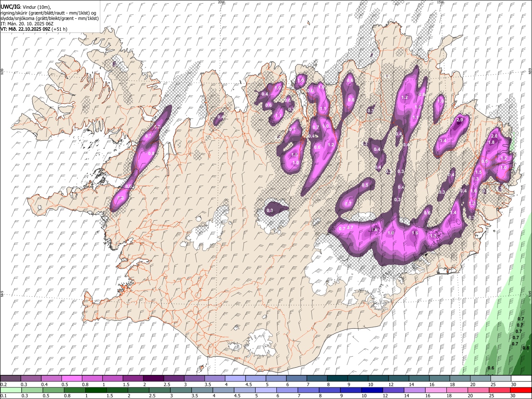Click the 'UWC/IG: Vindur (10m)' title text
Viewport: 532px width, 399px height.
[25, 7]
